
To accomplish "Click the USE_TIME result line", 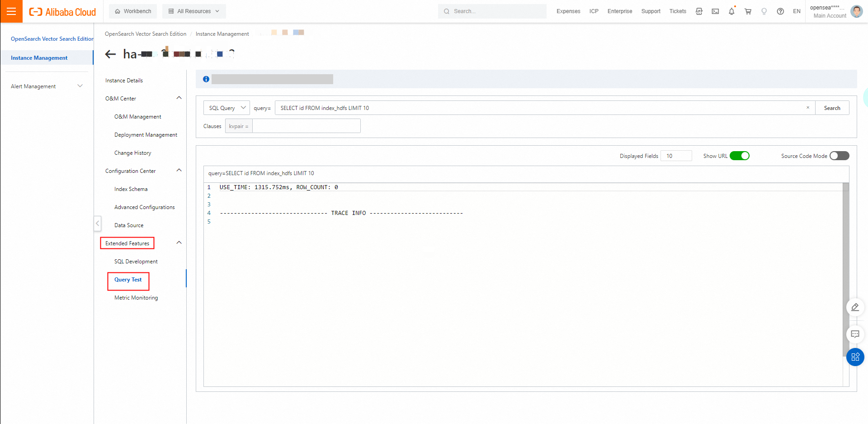I will [279, 187].
